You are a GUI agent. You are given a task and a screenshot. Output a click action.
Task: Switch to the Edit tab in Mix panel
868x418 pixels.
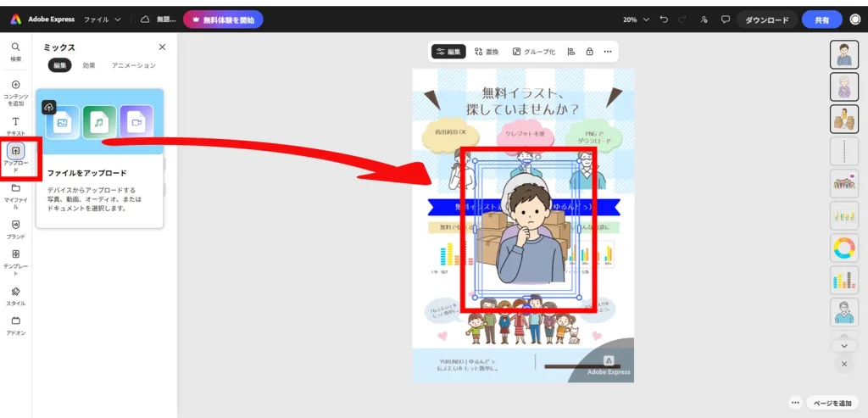(x=60, y=65)
